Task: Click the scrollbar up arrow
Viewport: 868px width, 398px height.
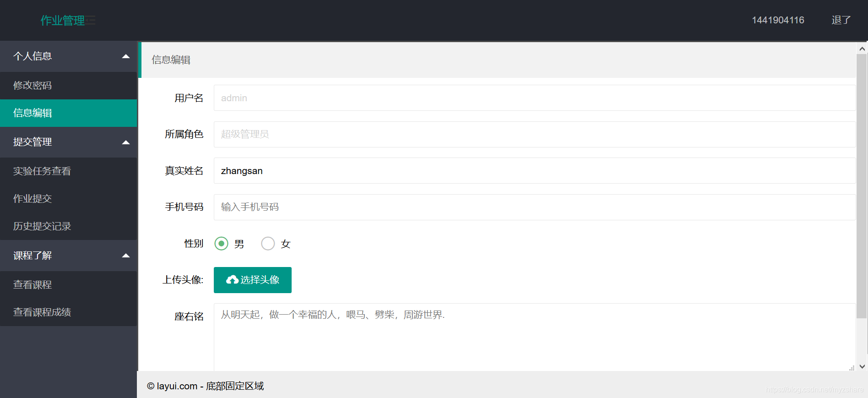Action: click(862, 49)
